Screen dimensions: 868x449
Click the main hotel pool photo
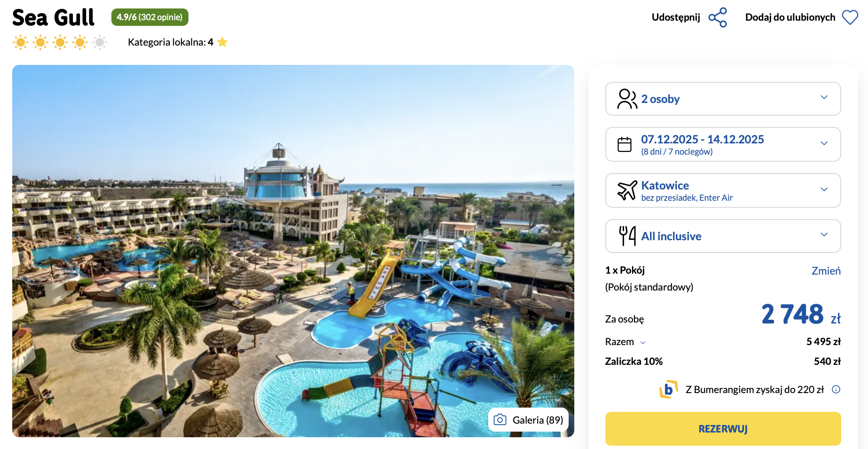tap(293, 251)
